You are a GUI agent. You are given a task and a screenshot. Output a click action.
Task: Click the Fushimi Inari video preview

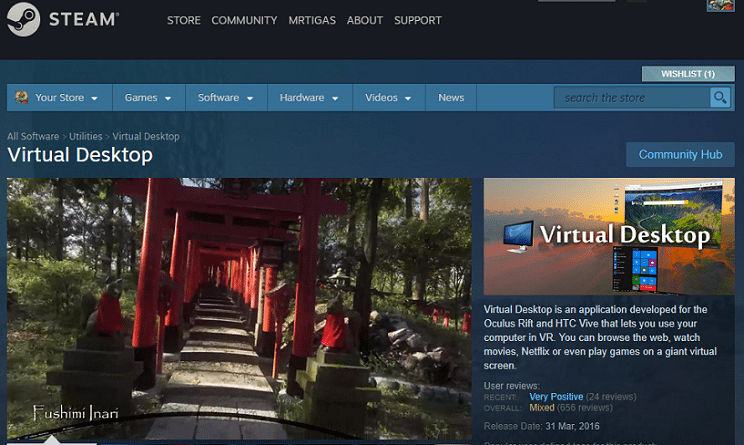239,309
